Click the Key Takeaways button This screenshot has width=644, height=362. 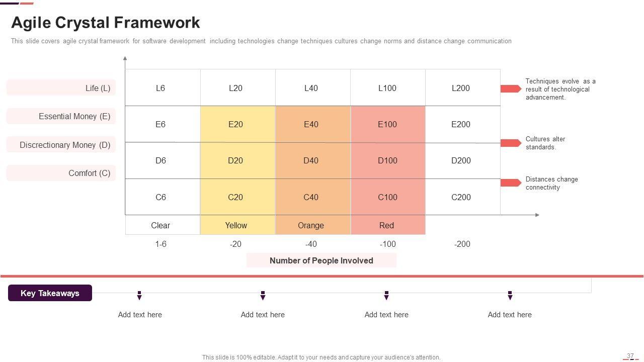click(x=50, y=293)
